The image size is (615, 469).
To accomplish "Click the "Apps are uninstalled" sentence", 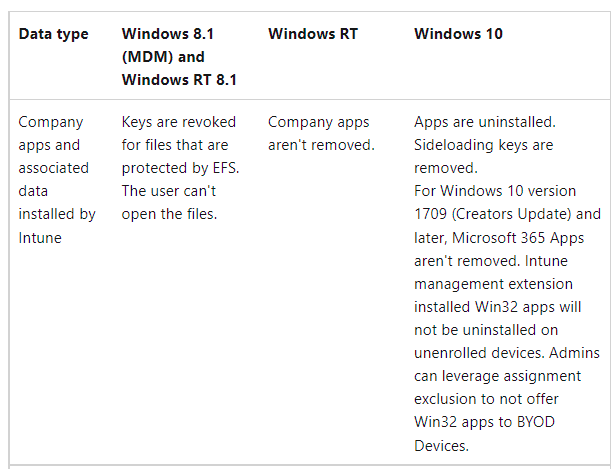I will 485,122.
